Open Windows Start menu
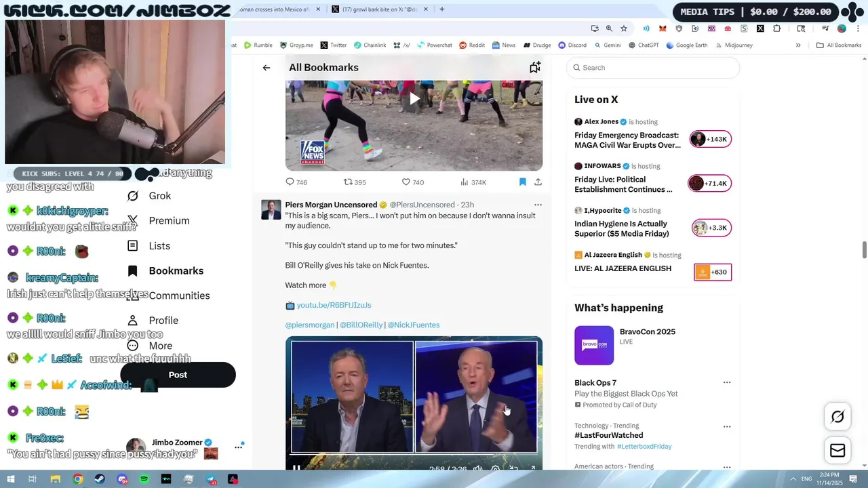Screen dimensions: 868x488 [11, 479]
